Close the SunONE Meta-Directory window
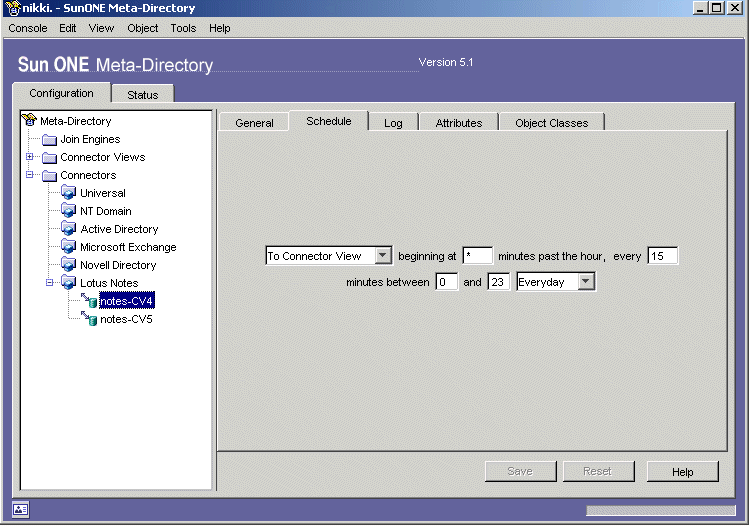751x527 pixels. [735, 8]
